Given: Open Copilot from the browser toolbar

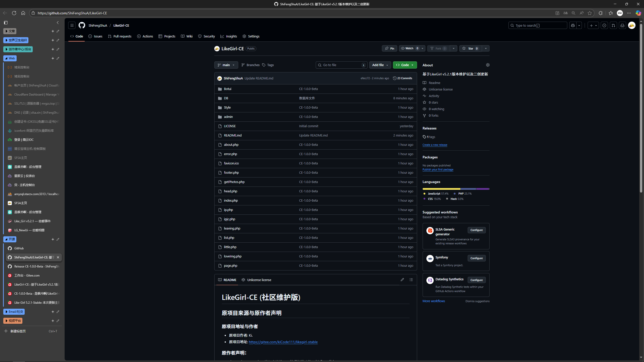Looking at the screenshot, I should 638,13.
